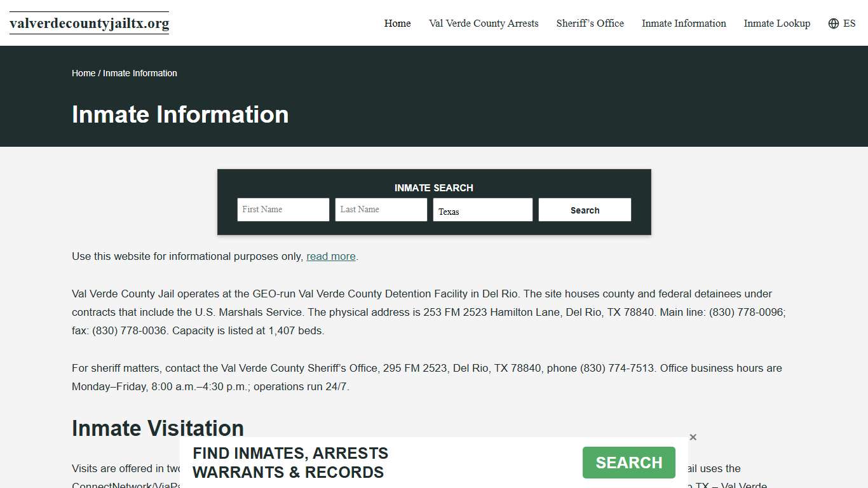This screenshot has height=488, width=868.
Task: Click the First Name input field
Action: tap(282, 209)
